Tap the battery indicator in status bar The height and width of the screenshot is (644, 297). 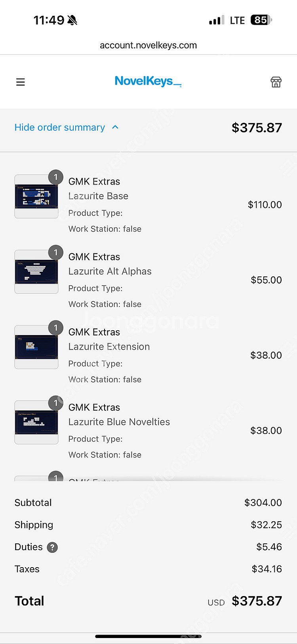tap(261, 20)
